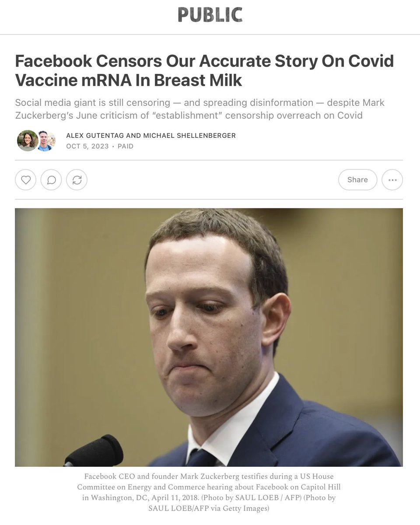
Task: Click Michael Shellenberger's profile avatar
Action: click(45, 141)
